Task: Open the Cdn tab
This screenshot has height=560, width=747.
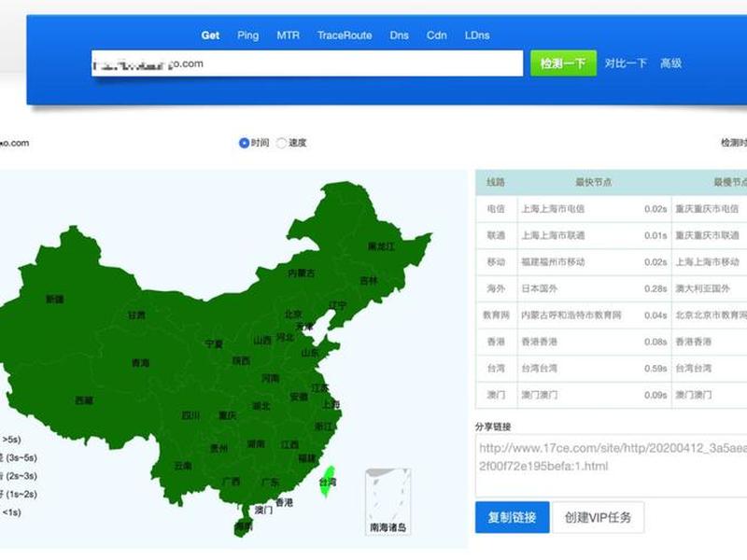Action: click(x=436, y=35)
